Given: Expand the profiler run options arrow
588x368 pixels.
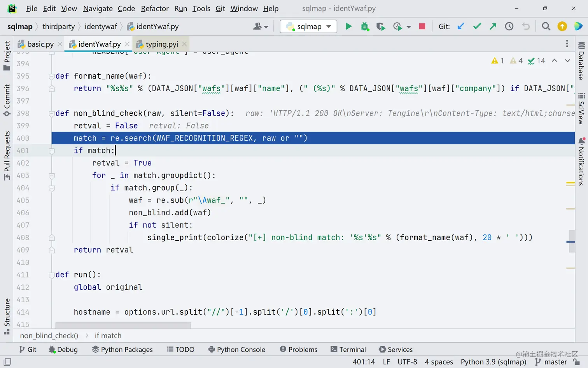Looking at the screenshot, I should pyautogui.click(x=409, y=27).
